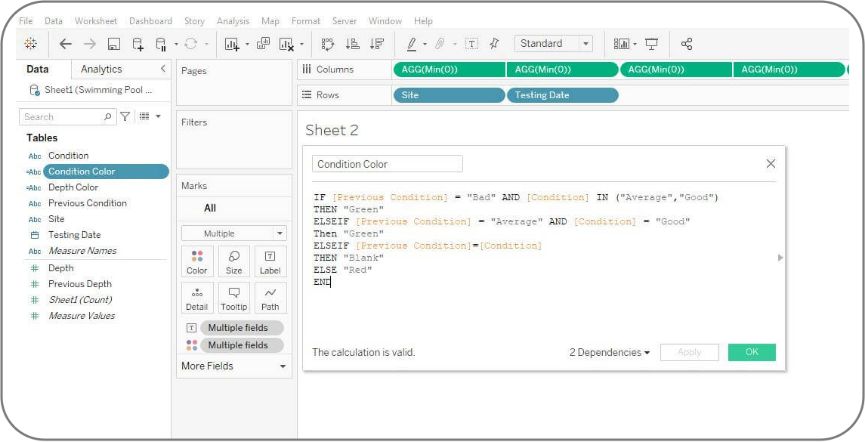Click the label Multiple fields pill
The image size is (865, 442).
pyautogui.click(x=242, y=328)
